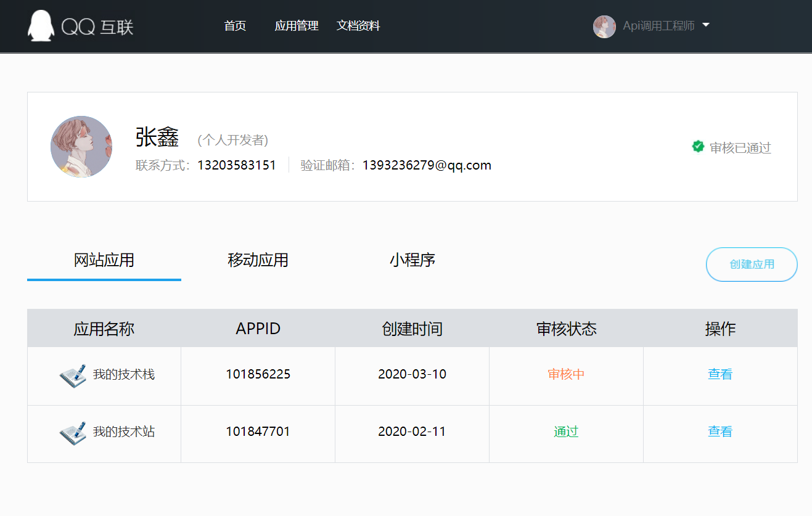Click the green verified checkmark badge

click(698, 147)
